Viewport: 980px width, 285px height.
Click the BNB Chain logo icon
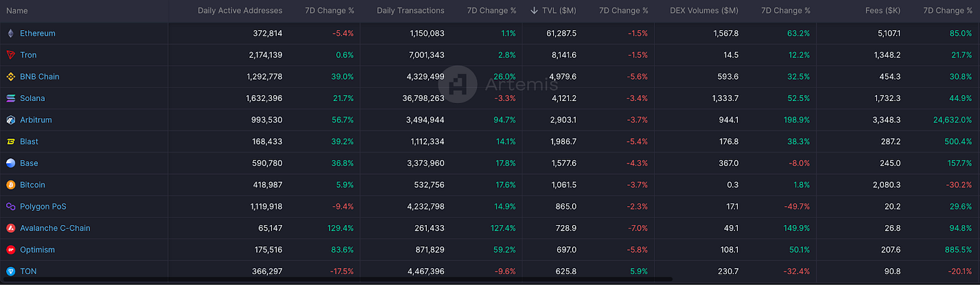coord(10,76)
